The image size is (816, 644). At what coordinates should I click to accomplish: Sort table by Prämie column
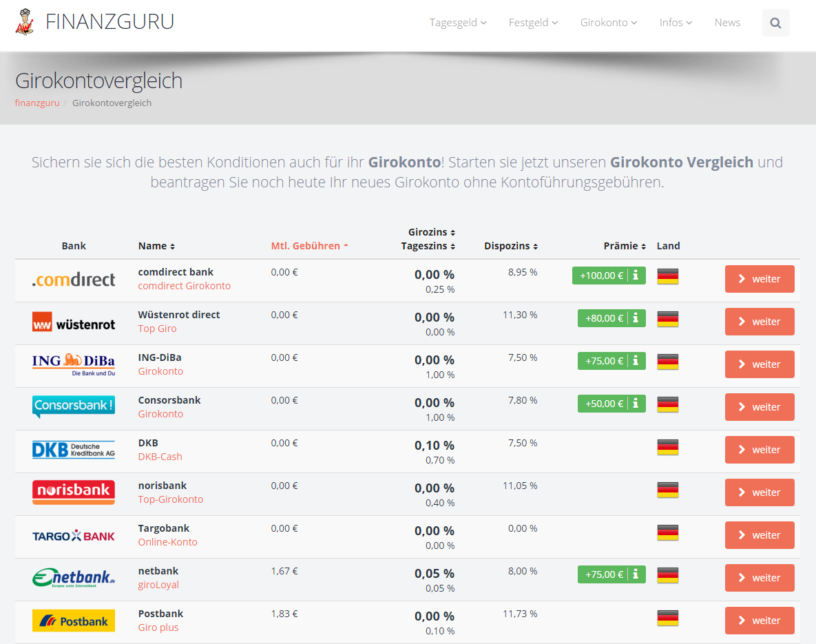coord(625,246)
